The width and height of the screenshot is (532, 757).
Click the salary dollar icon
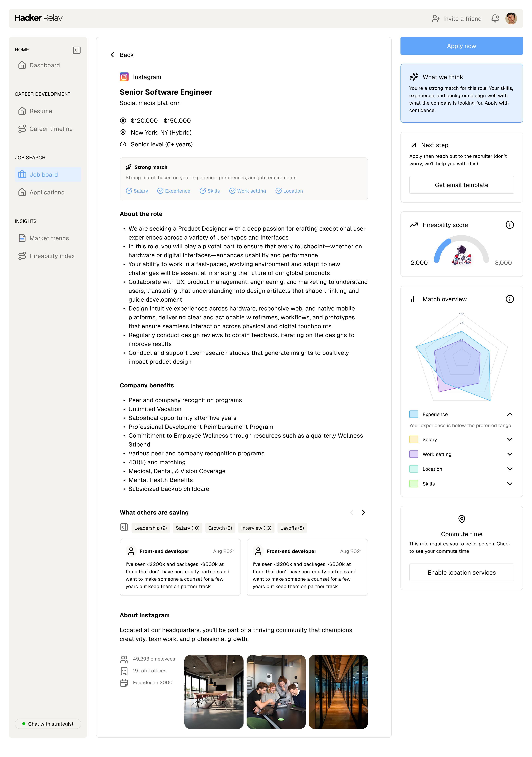[x=123, y=120]
